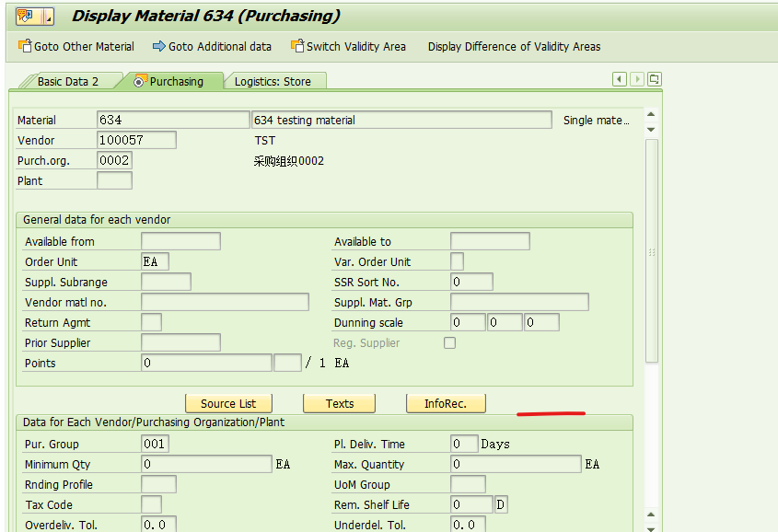The image size is (778, 532).
Task: Click the Purch.org. field 0002
Action: pyautogui.click(x=114, y=160)
